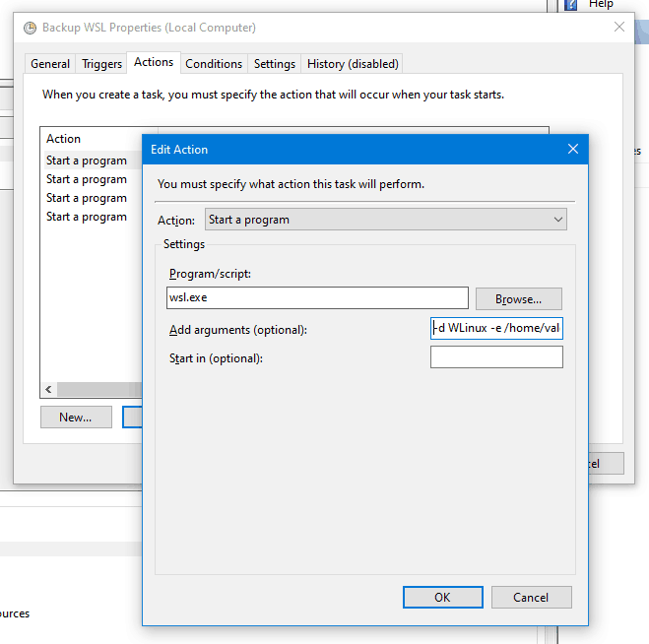Open the Triggers tab
Image resolution: width=649 pixels, height=644 pixels.
102,64
